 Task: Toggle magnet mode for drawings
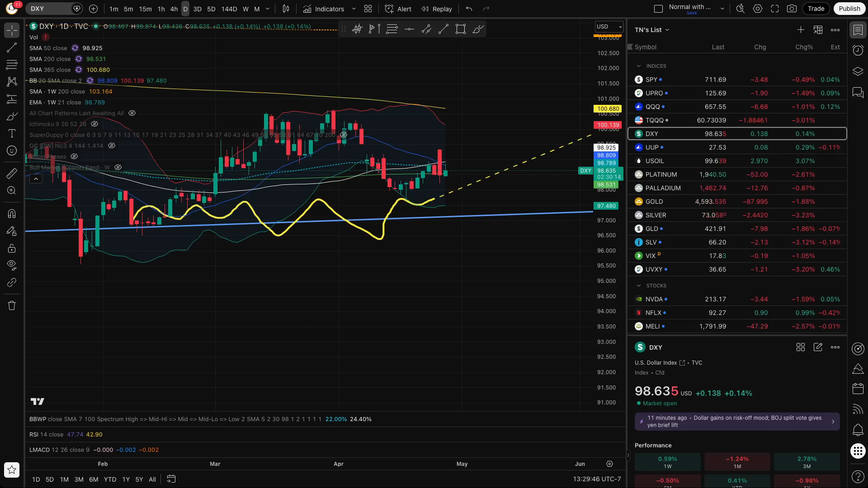tap(12, 213)
